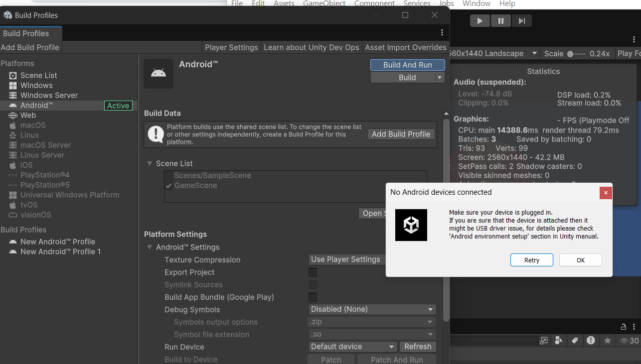Open search-by-label tag icon in Project panel

click(x=575, y=341)
